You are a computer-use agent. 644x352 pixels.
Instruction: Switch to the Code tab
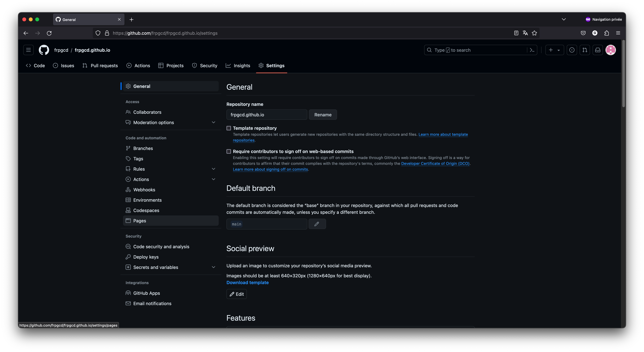(36, 65)
